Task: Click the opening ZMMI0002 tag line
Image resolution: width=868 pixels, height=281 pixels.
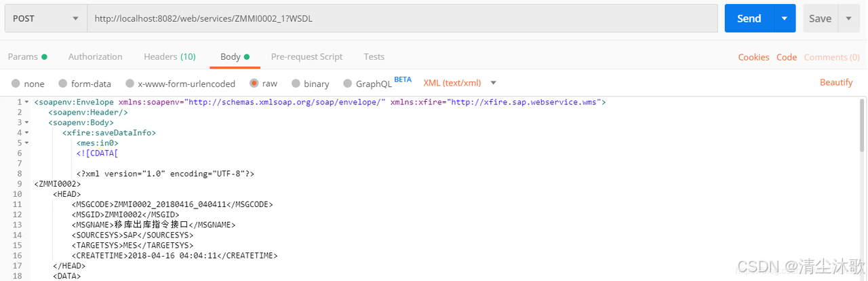Action: point(58,184)
